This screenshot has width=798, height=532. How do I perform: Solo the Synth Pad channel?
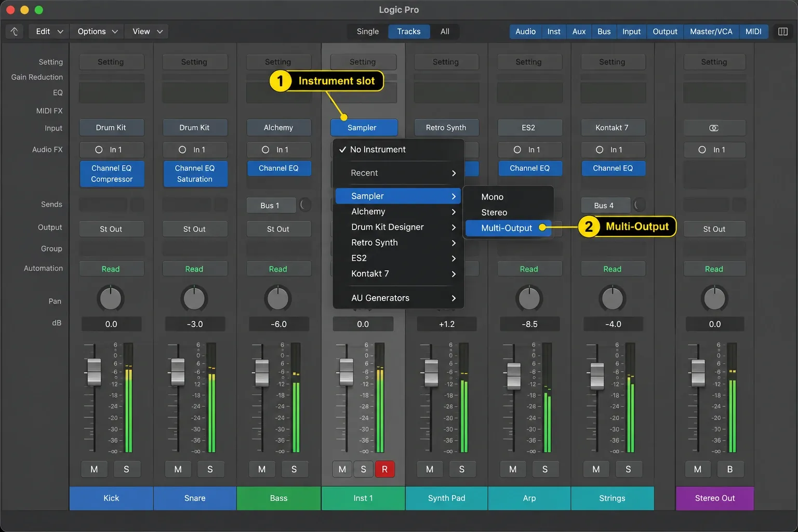pos(462,469)
